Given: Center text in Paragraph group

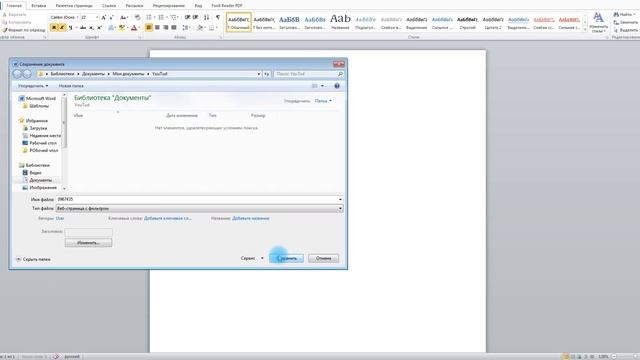Looking at the screenshot, I should tap(157, 27).
